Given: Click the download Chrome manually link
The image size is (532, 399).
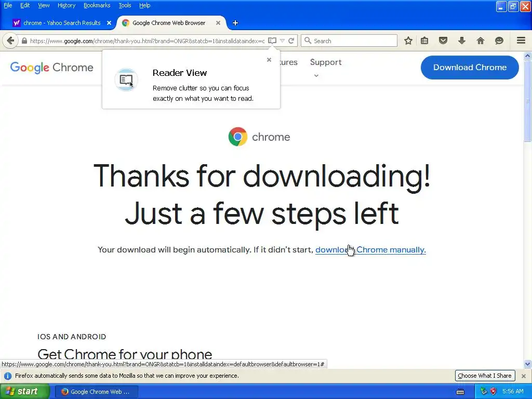Looking at the screenshot, I should [370, 250].
